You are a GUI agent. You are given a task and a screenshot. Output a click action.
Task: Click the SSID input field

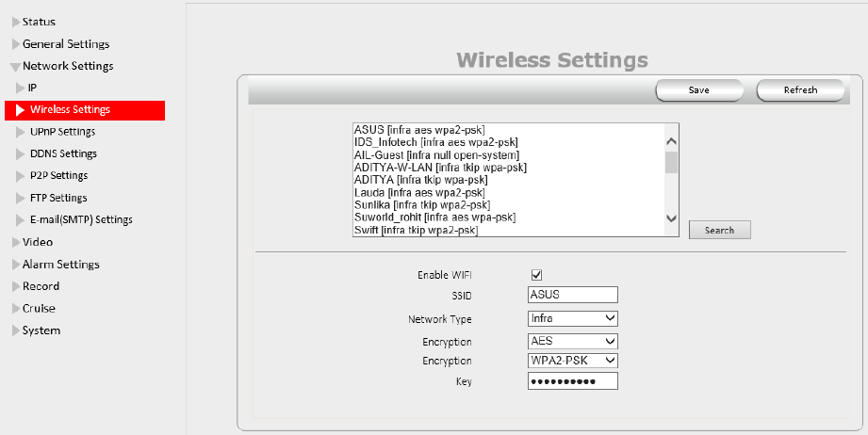tap(573, 296)
